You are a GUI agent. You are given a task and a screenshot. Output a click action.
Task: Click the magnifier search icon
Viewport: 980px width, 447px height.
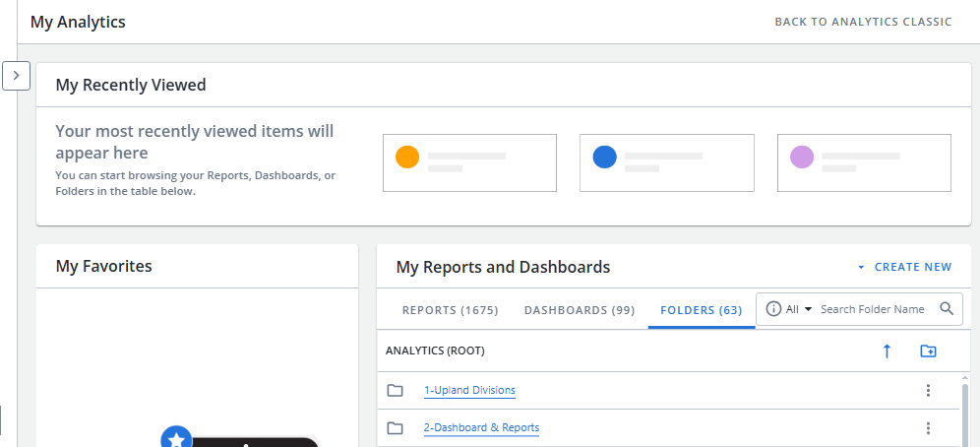point(947,308)
